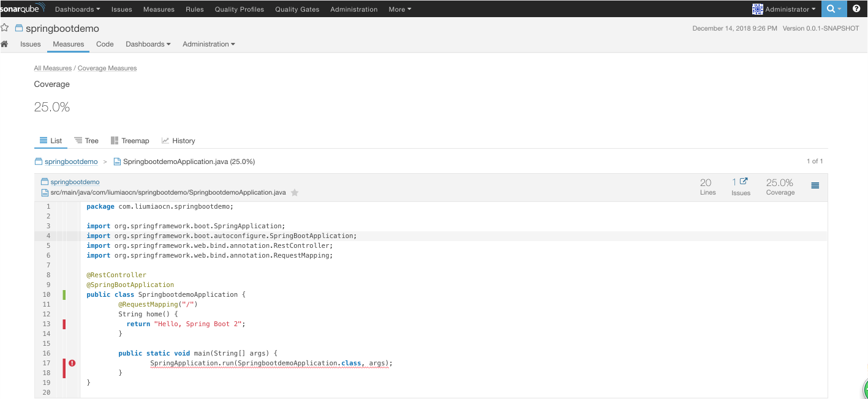
Task: Switch to the project Issues tab
Action: point(31,44)
